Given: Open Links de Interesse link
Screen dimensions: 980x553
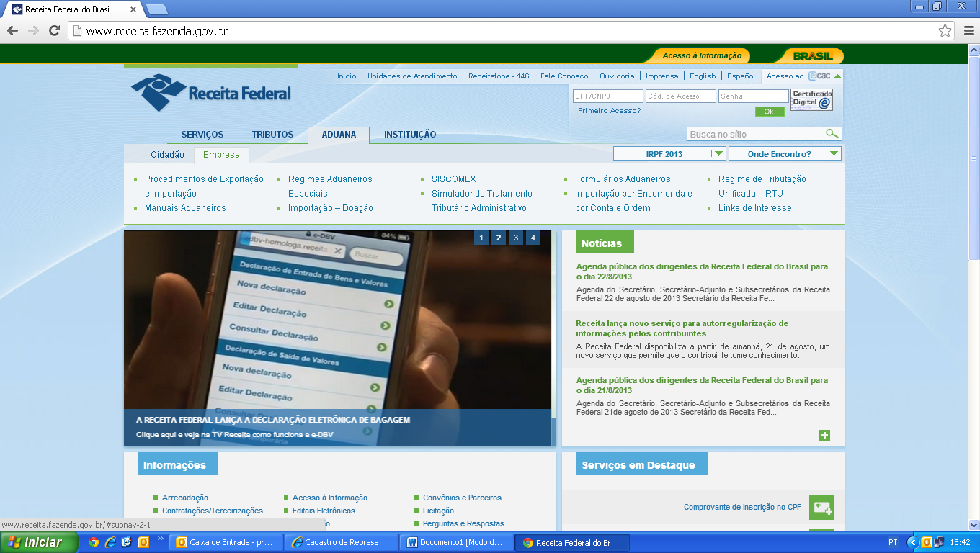Looking at the screenshot, I should pyautogui.click(x=755, y=208).
